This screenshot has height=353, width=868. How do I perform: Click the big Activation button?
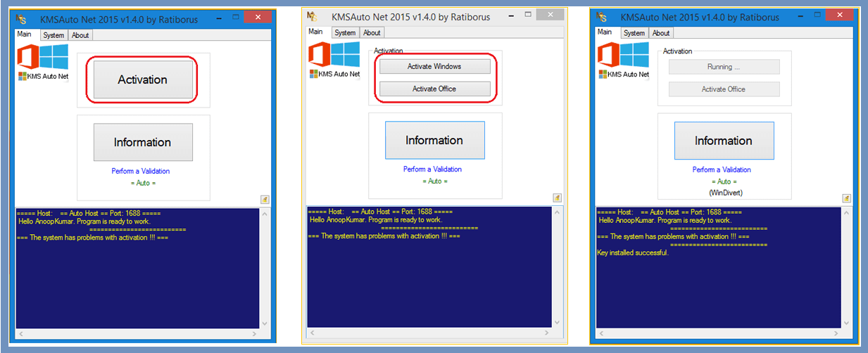143,79
